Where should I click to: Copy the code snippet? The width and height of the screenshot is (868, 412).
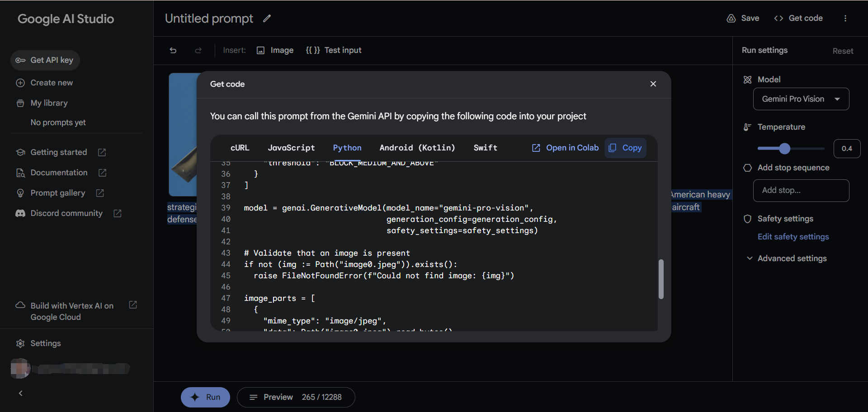point(625,148)
